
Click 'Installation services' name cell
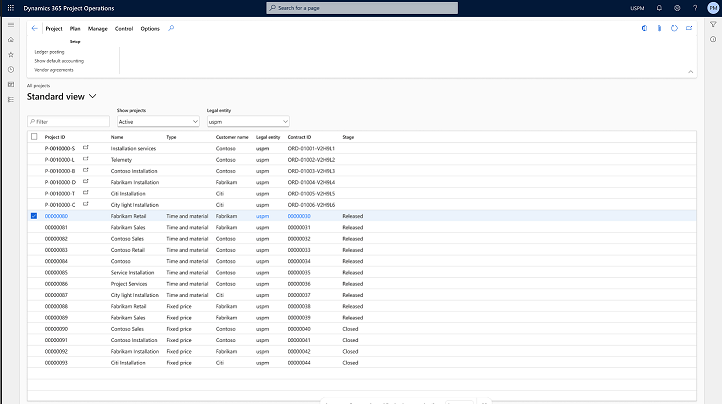click(133, 148)
